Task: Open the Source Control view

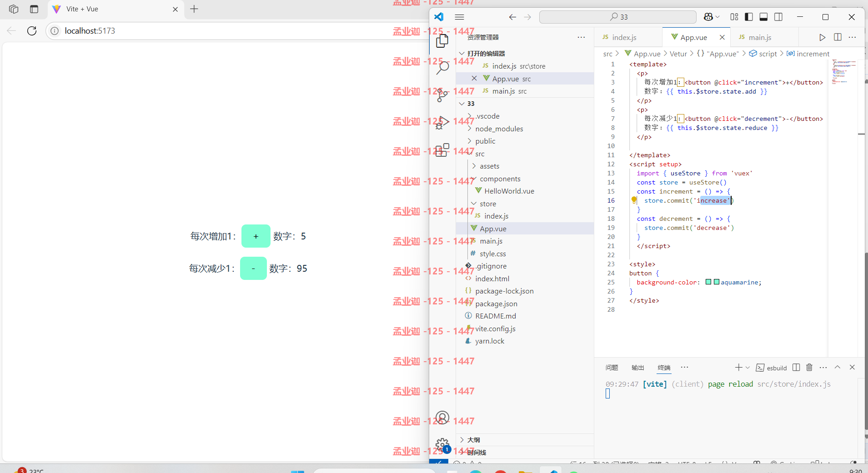Action: click(442, 95)
